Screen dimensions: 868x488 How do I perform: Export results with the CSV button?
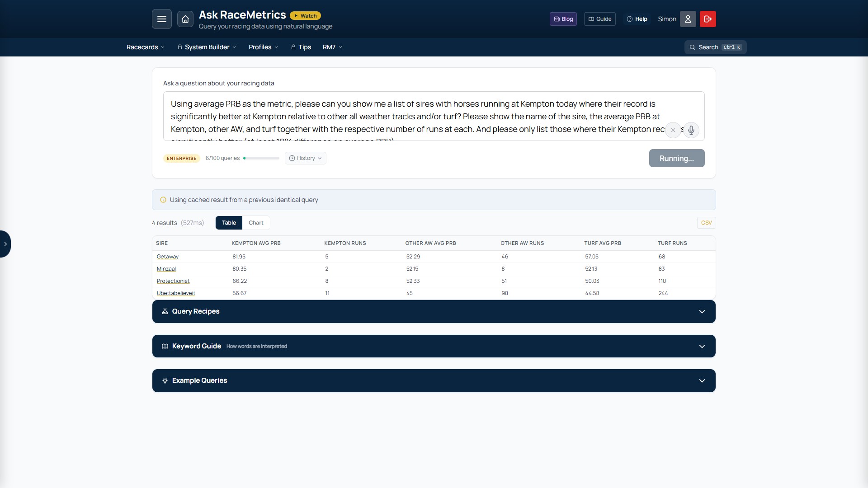pos(706,223)
